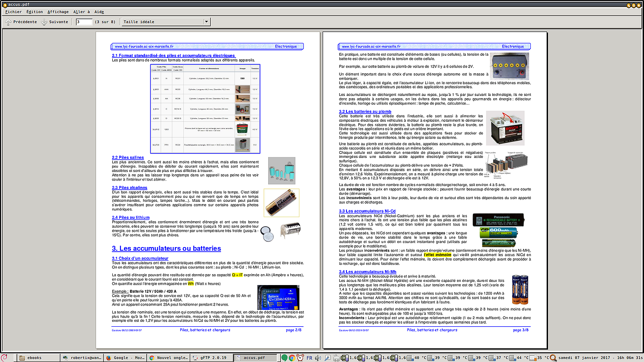Click the Bosch lead battery image

505,128
